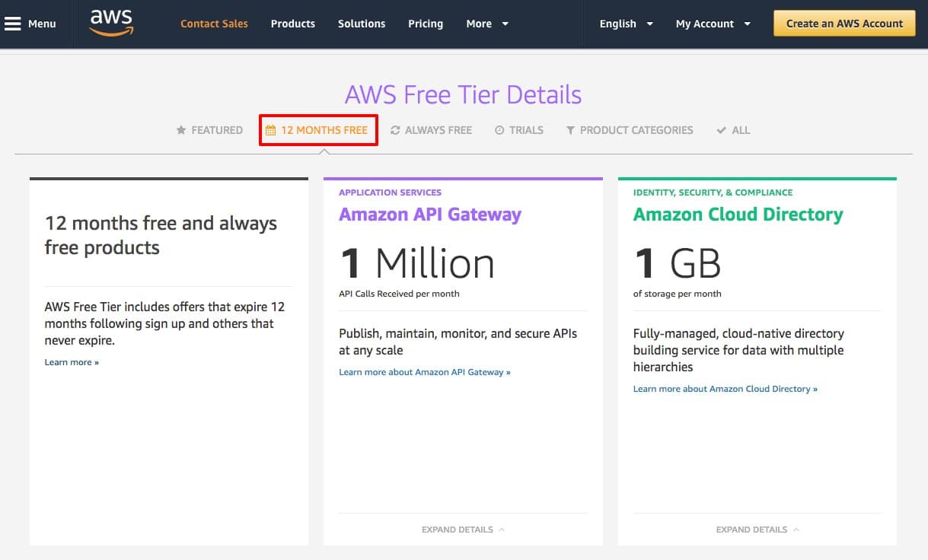Click the calendar icon for 12 Months Free
This screenshot has width=928, height=560.
point(270,130)
